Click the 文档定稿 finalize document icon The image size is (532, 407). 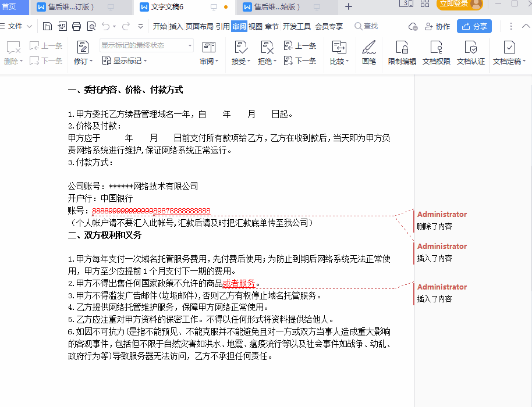click(509, 48)
